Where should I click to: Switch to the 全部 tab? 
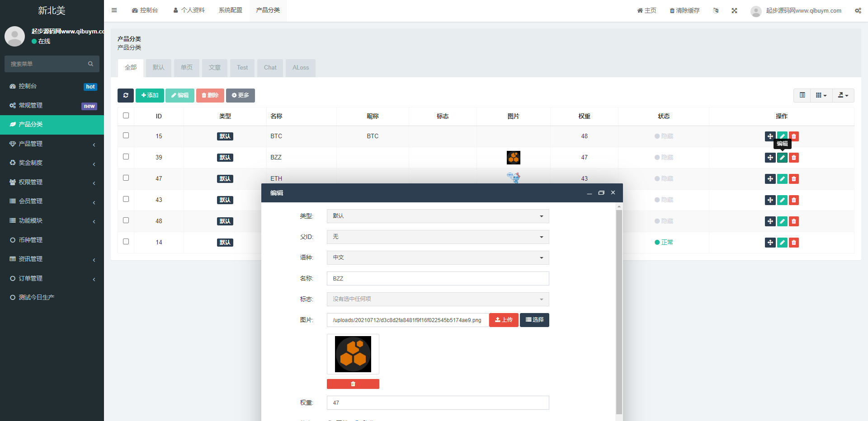coord(131,68)
